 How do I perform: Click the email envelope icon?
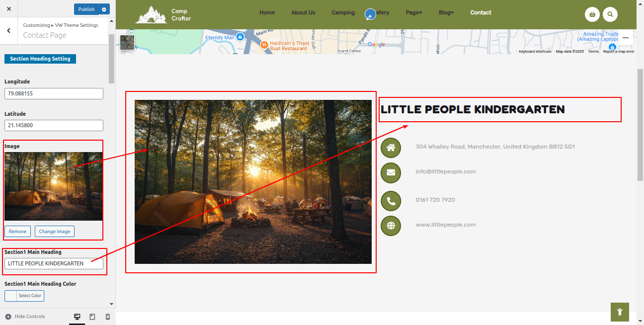pyautogui.click(x=391, y=172)
